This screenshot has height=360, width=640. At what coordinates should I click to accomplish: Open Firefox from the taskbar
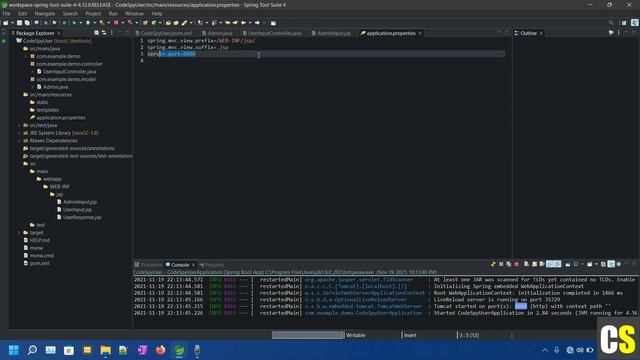(x=161, y=350)
